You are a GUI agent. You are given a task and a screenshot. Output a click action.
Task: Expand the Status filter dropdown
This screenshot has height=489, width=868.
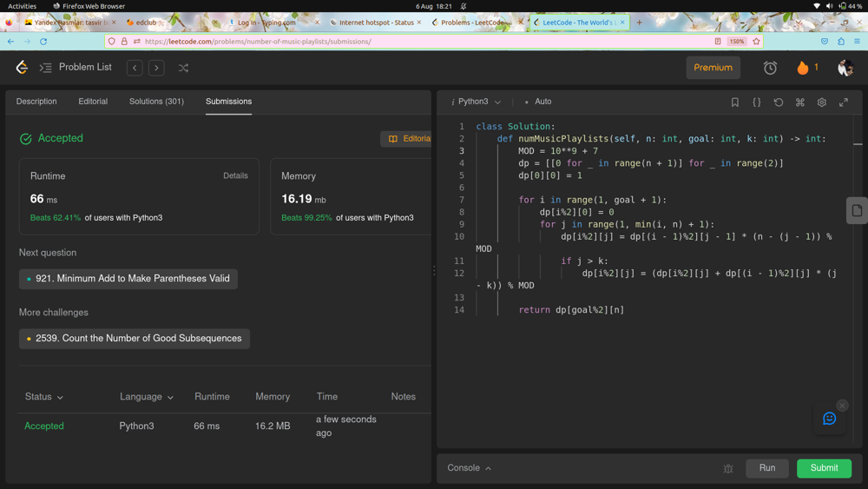pos(44,397)
